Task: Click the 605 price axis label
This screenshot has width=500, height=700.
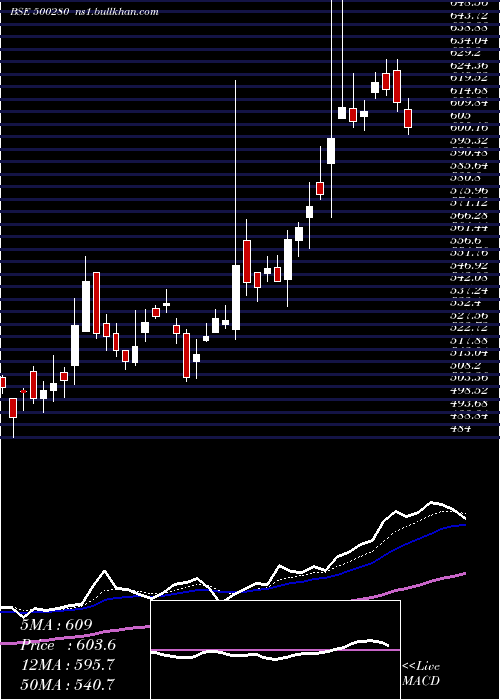Action: coord(460,115)
